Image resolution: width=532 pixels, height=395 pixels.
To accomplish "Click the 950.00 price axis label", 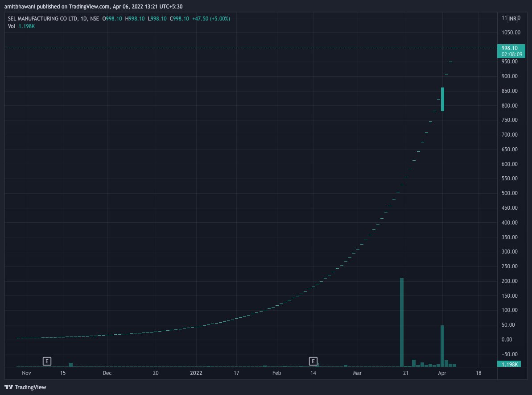I will tap(510, 62).
